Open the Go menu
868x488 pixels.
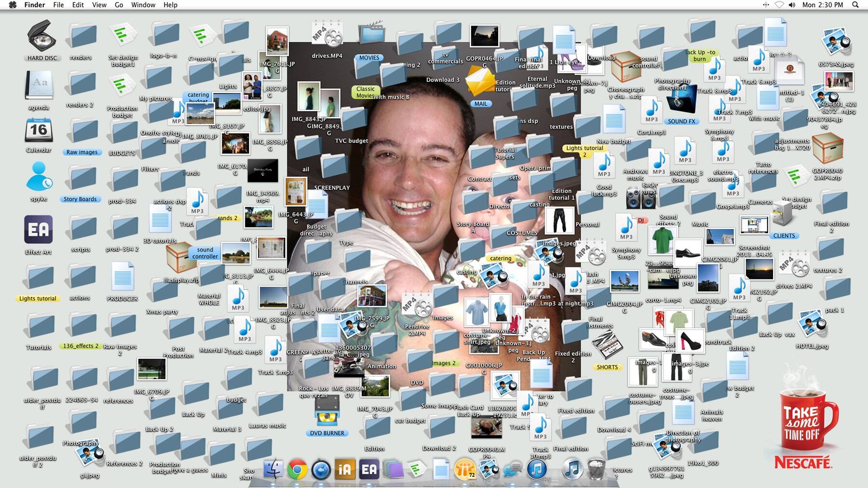119,5
